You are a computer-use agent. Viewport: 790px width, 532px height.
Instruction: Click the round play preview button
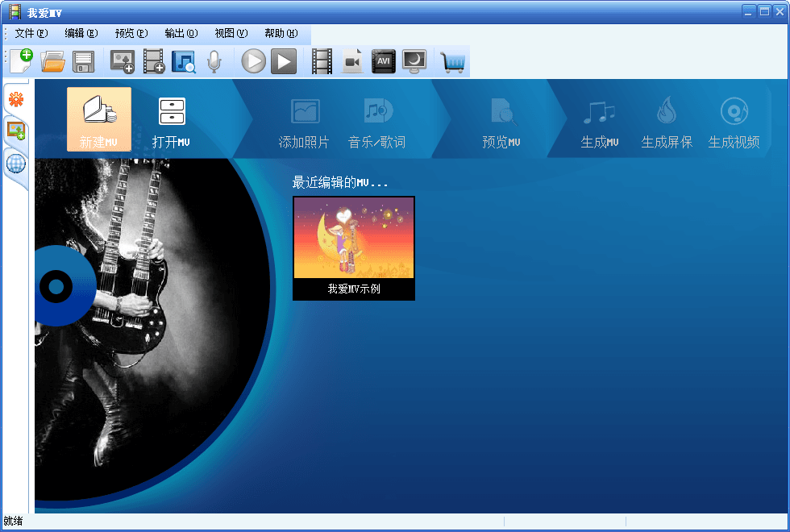(253, 61)
